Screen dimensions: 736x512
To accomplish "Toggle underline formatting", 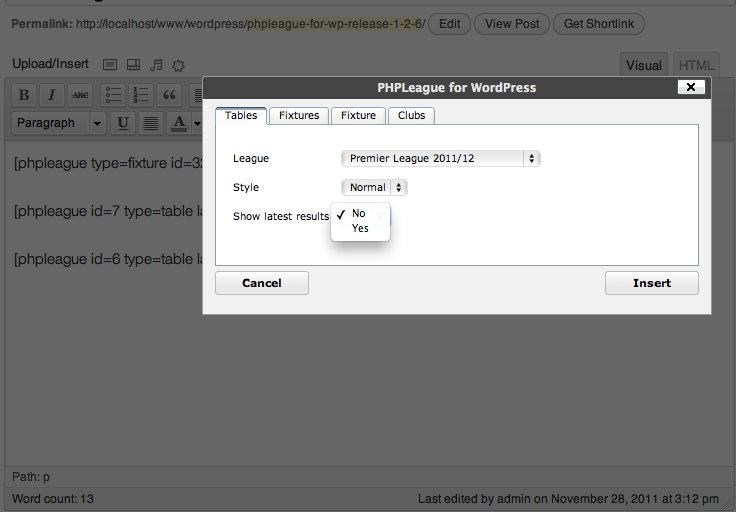I will (123, 123).
